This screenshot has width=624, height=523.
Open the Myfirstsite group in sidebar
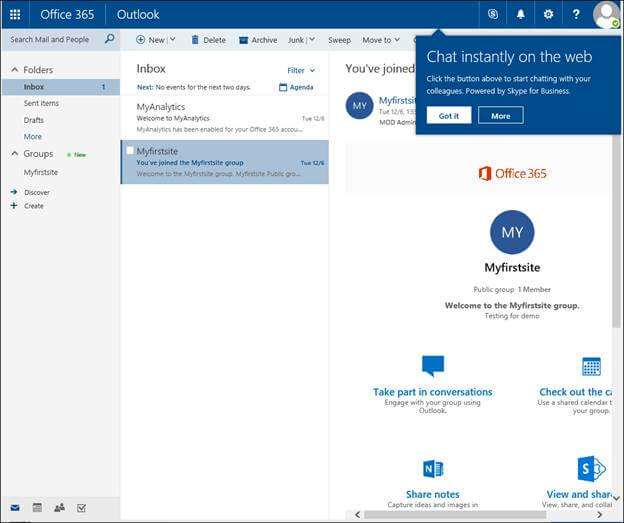coord(41,172)
